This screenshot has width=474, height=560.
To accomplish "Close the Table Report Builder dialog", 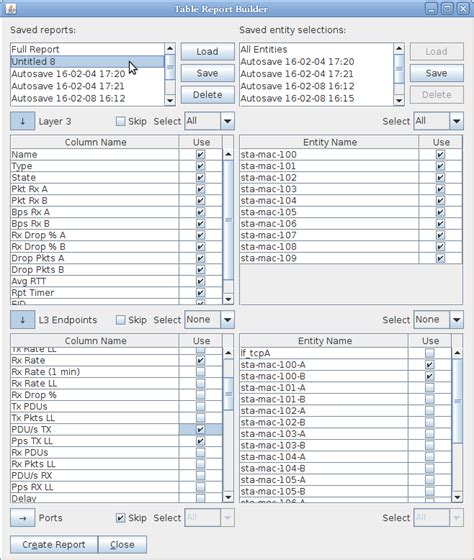I will pyautogui.click(x=122, y=545).
